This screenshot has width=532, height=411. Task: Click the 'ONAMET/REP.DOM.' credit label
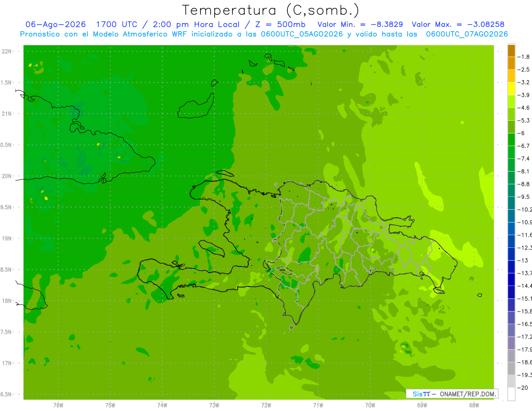point(468,394)
